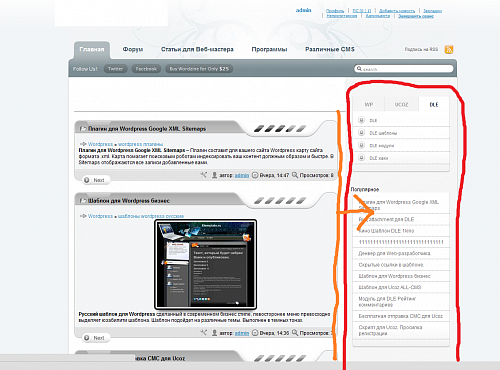Viewport: 500px width, 370px height.
Task: Click Закладки link in top bar
Action: click(433, 11)
